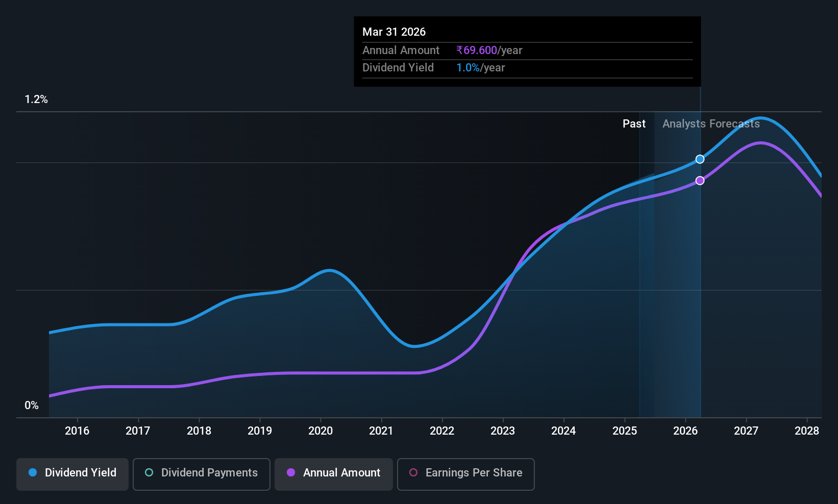The image size is (838, 504).
Task: Click the 2018 x-axis label
Action: coord(199,431)
